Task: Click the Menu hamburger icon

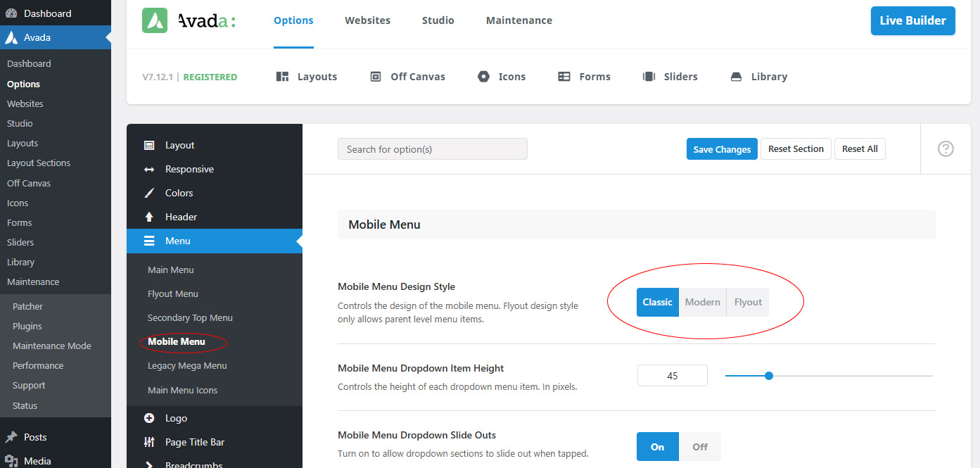Action: click(149, 241)
